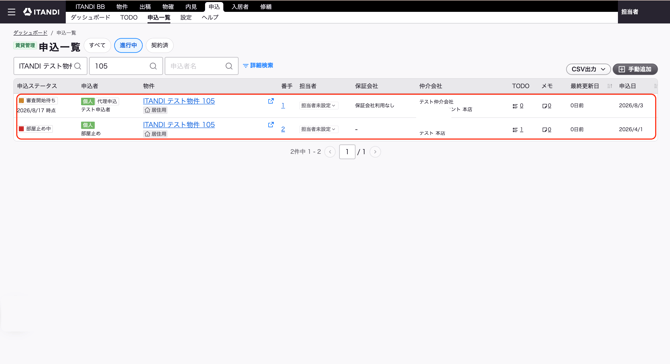Click TODO count 1 in the 部屋止め中 row

click(x=518, y=129)
